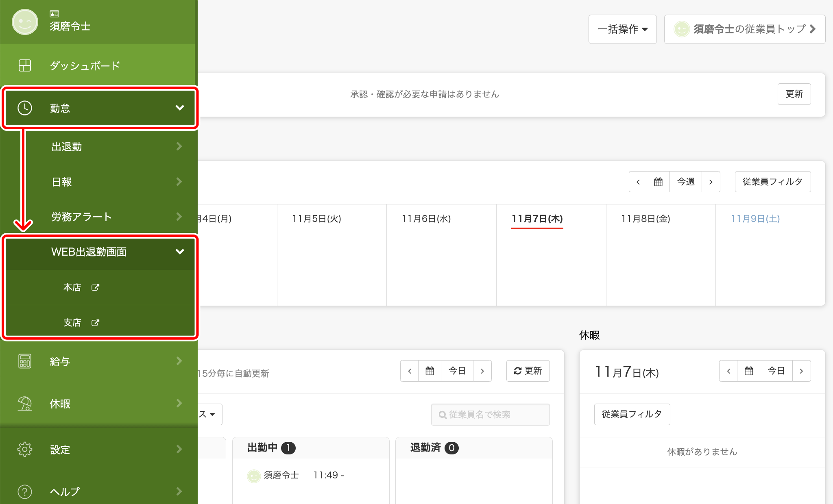Click the 従業員名で検索 search field
Screen dimensions: 833x504
(x=490, y=415)
